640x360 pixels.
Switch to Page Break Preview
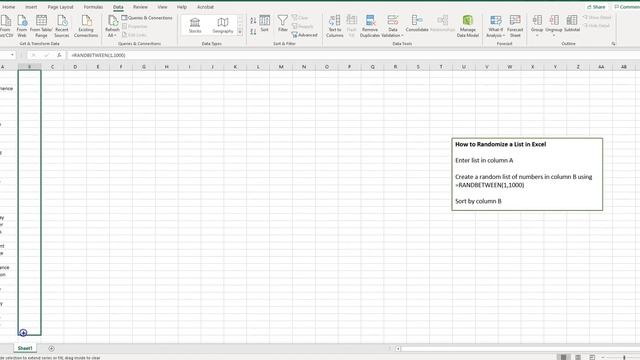(592, 357)
